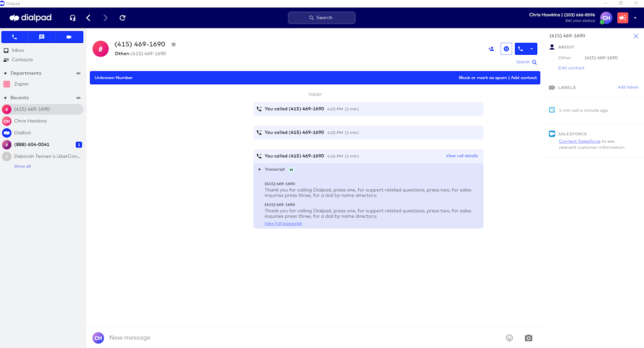The width and height of the screenshot is (644, 348).
Task: Click 'View call details'
Action: (462, 156)
